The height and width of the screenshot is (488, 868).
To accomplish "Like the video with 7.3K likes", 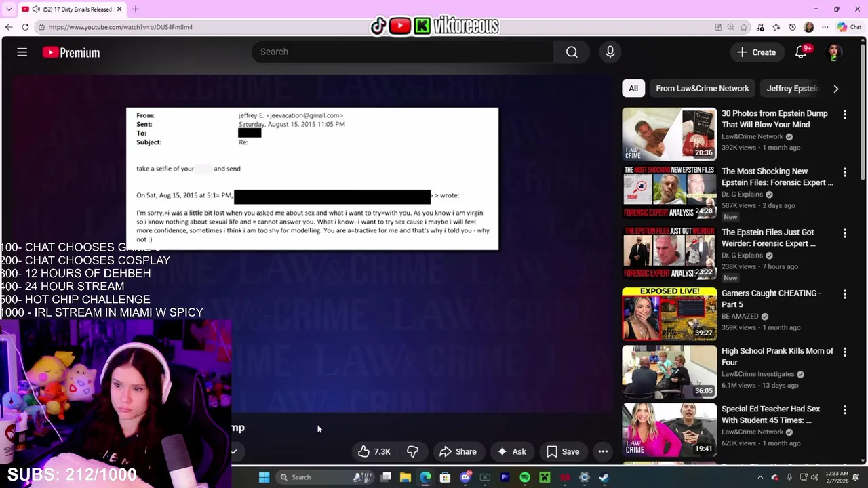I will click(374, 451).
